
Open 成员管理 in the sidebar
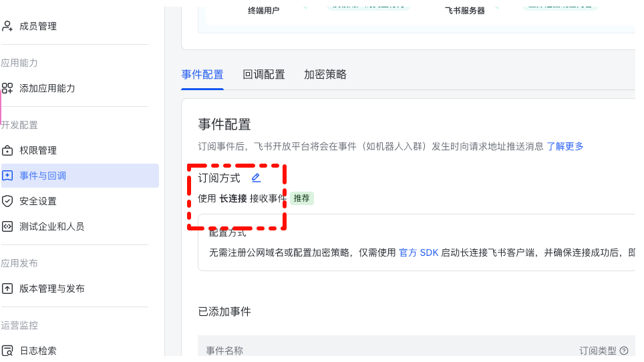38,26
